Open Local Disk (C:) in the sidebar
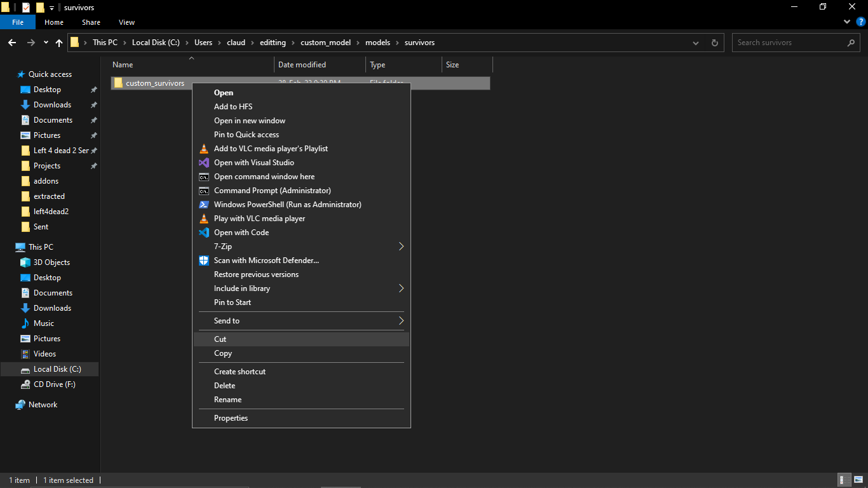This screenshot has width=868, height=488. pyautogui.click(x=57, y=369)
